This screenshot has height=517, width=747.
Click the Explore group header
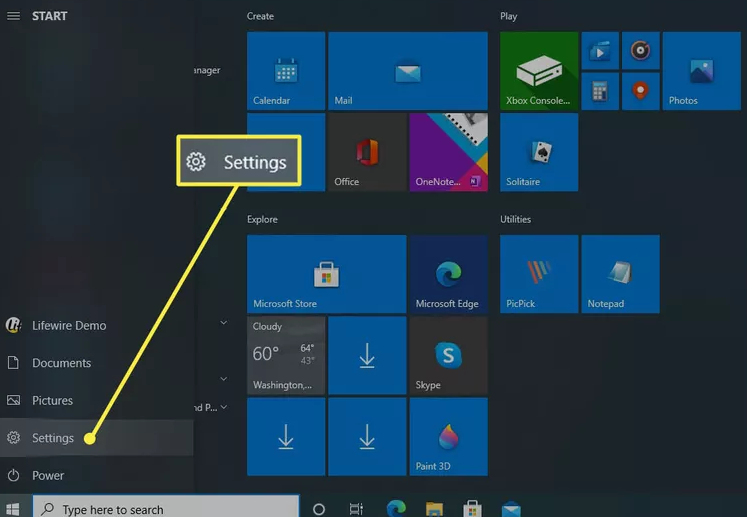262,220
